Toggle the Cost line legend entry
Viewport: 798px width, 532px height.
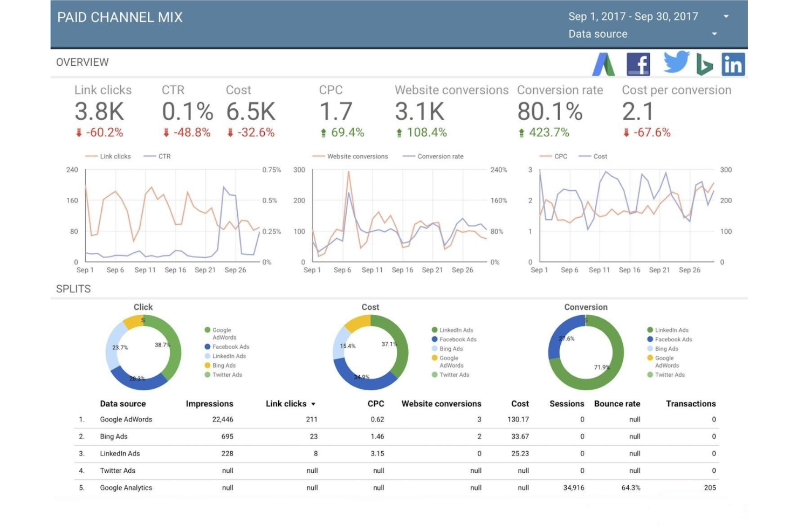tap(593, 156)
